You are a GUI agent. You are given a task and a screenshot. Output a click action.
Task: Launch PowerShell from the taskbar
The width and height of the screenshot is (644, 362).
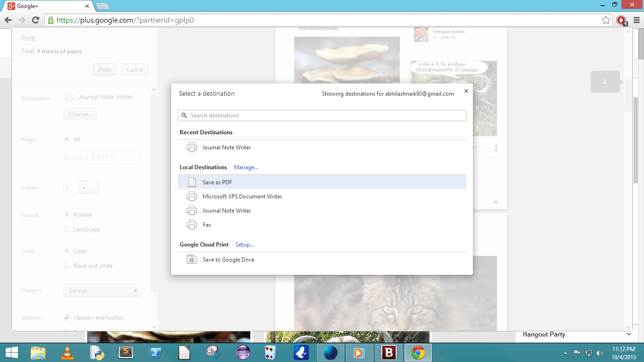[x=155, y=353]
